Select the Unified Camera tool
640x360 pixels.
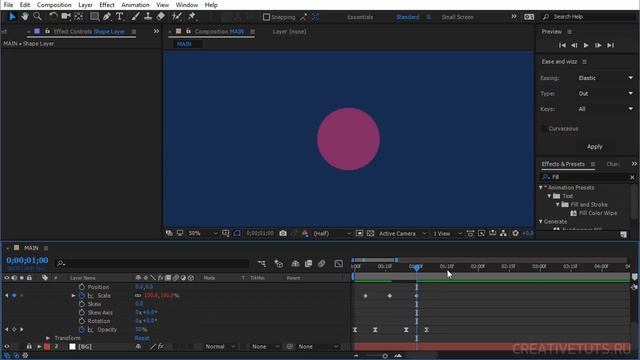point(66,16)
